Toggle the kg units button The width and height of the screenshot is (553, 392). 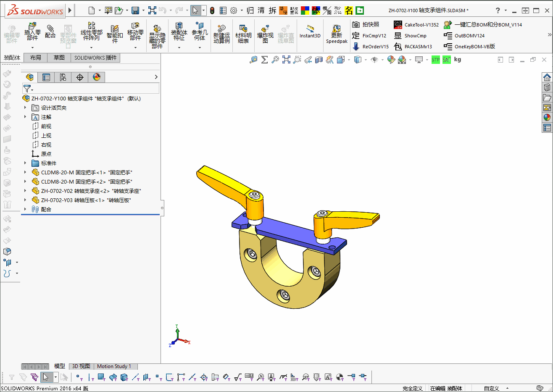(458, 60)
